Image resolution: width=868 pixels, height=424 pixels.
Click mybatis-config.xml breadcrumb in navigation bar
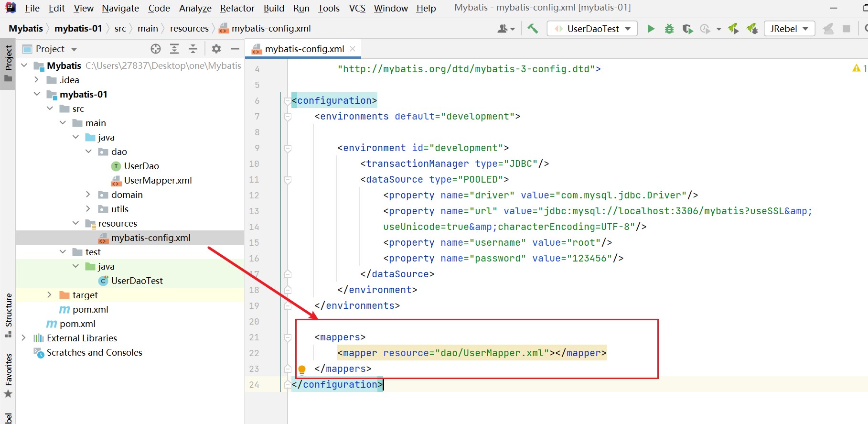pyautogui.click(x=265, y=28)
